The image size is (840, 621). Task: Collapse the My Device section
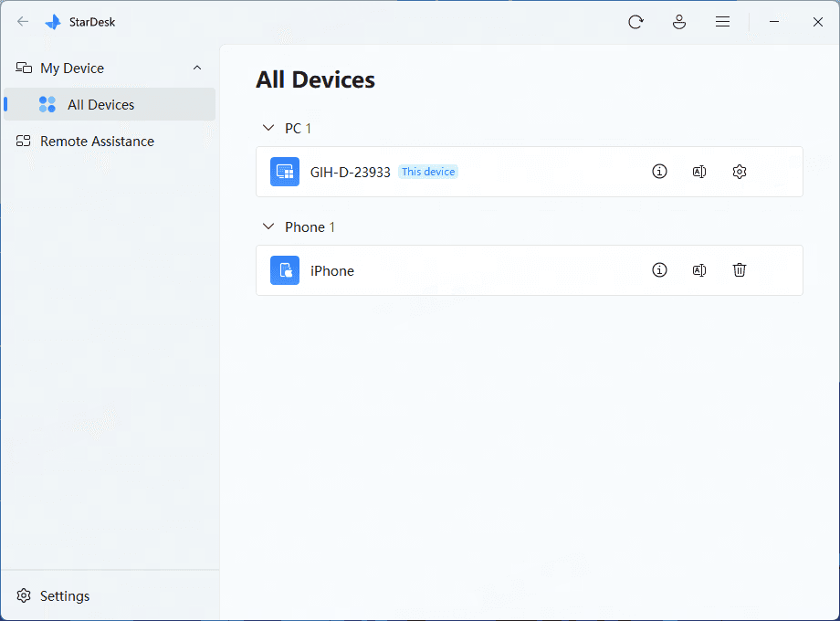click(x=197, y=68)
